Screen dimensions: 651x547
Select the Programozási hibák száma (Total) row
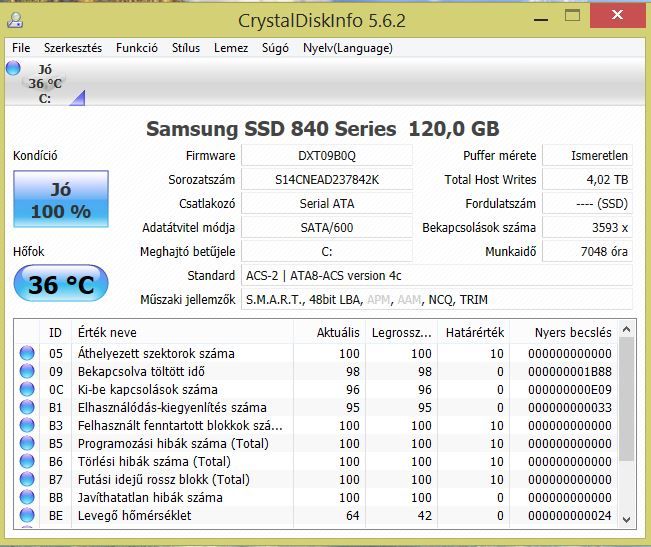click(316, 443)
